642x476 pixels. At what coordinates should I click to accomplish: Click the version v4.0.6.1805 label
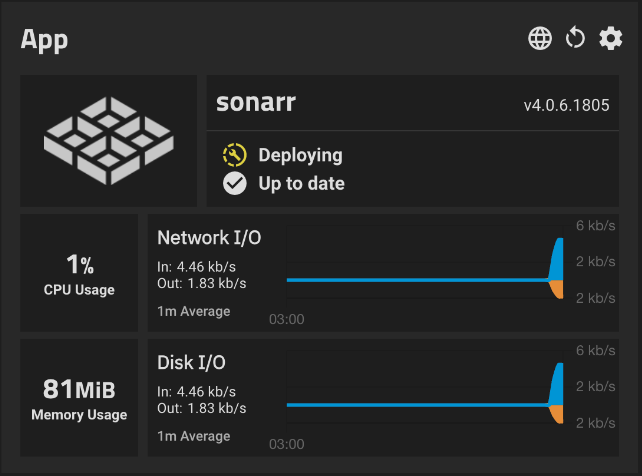pos(566,105)
